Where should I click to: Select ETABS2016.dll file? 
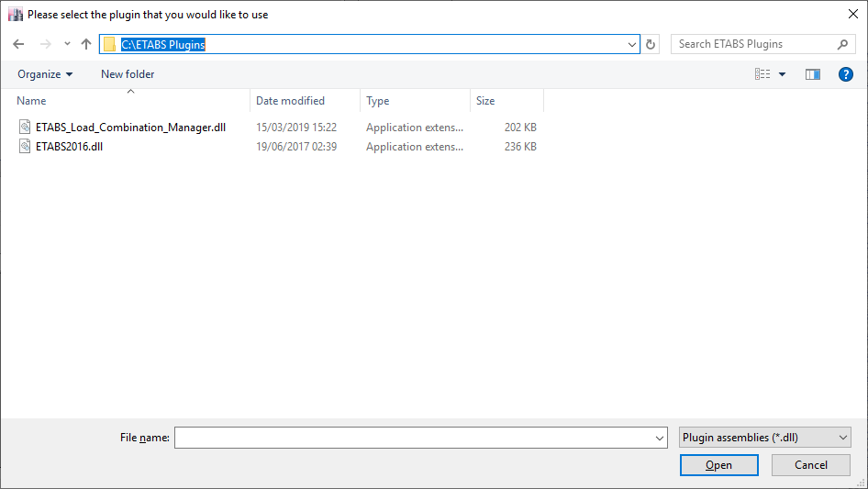point(69,147)
